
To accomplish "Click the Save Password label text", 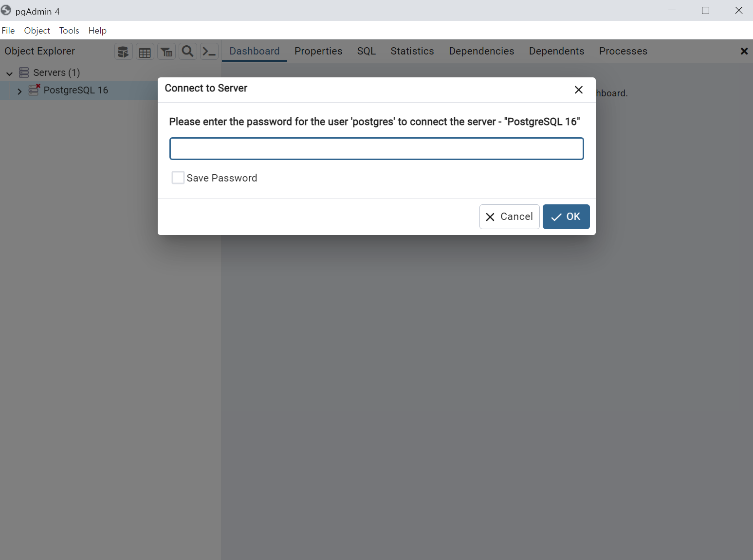I will (222, 178).
